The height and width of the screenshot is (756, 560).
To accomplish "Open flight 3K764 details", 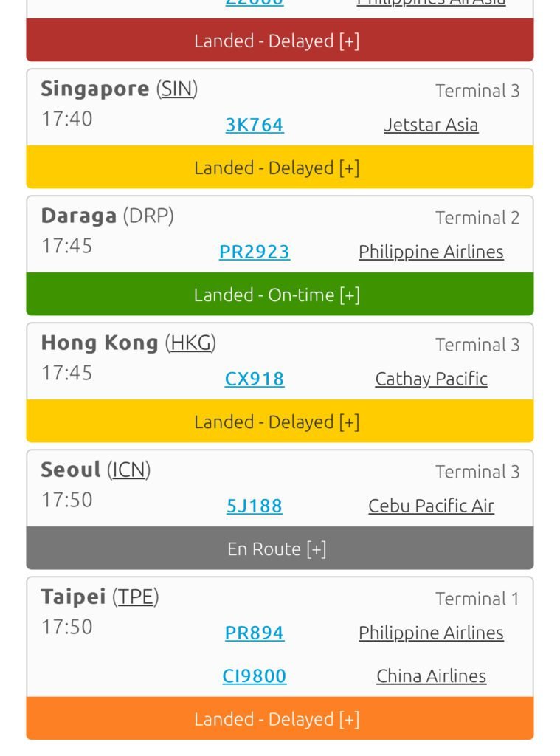I will tap(254, 125).
